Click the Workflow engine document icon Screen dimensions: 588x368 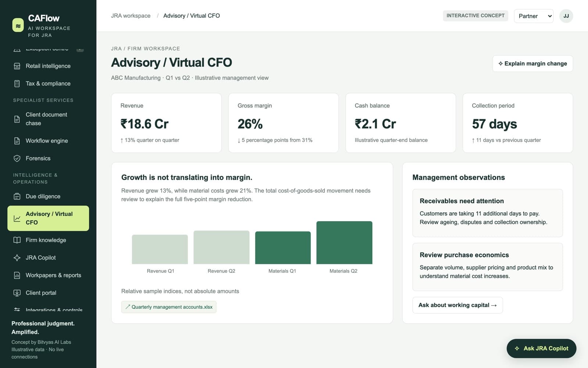coord(17,141)
